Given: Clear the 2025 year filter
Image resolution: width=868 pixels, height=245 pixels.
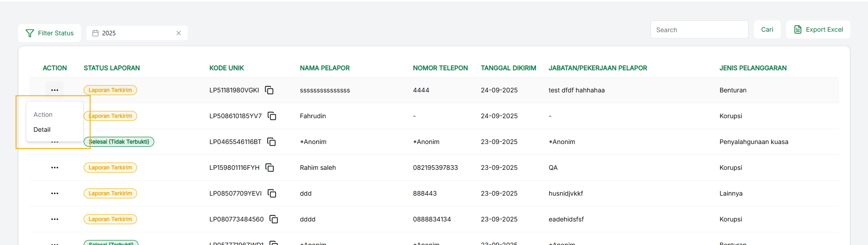Looking at the screenshot, I should [179, 33].
